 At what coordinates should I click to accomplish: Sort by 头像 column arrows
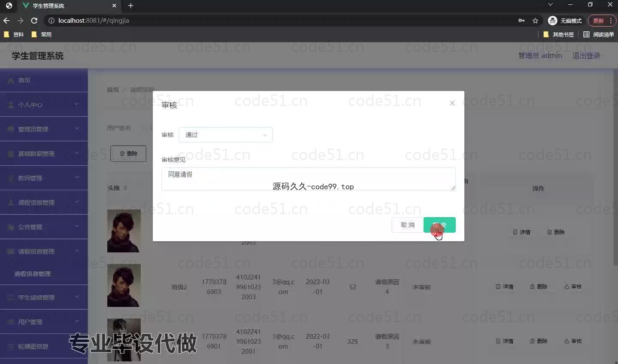point(125,188)
